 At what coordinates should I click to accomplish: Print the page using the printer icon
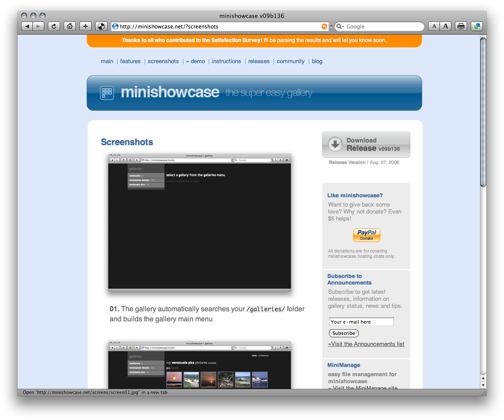(x=461, y=26)
